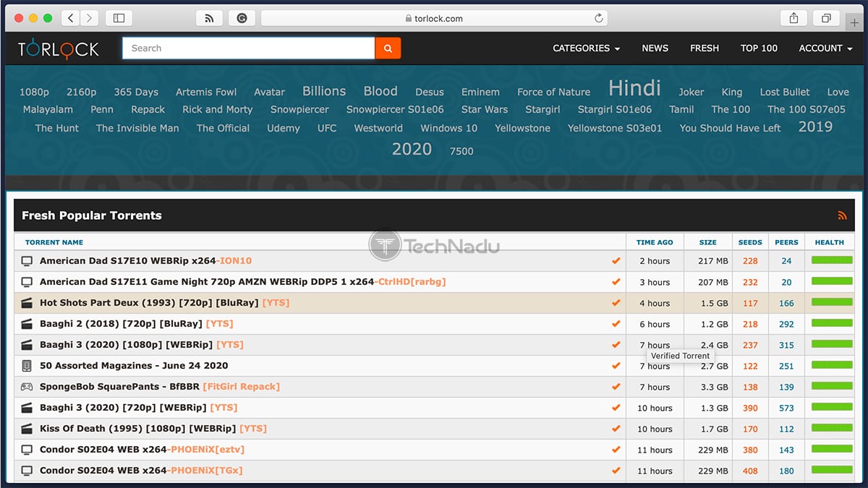This screenshot has width=868, height=488.
Task: Go back with Safari's back arrow
Action: tap(70, 18)
